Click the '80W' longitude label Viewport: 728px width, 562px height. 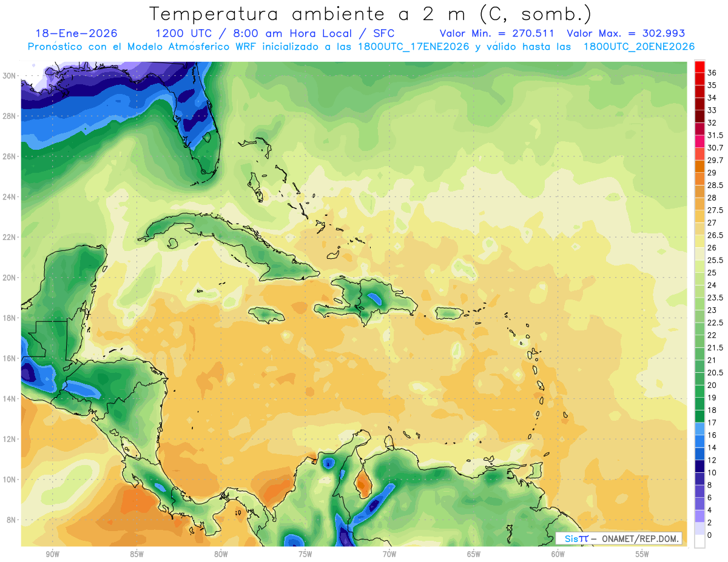(x=221, y=554)
